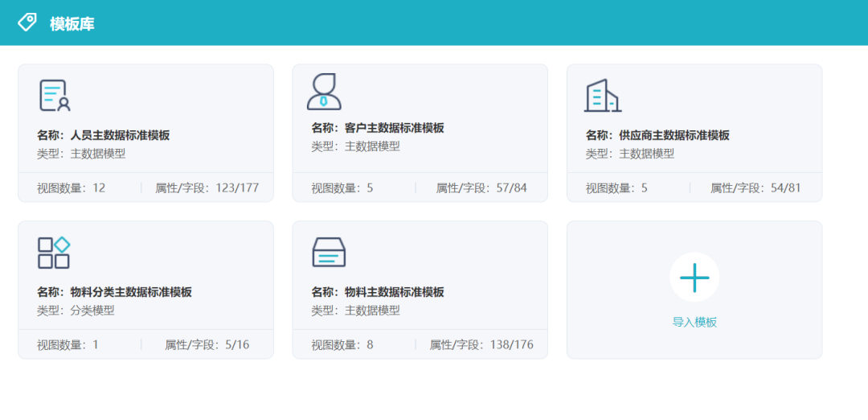Click 属性/字段:123/177 value

coord(207,187)
